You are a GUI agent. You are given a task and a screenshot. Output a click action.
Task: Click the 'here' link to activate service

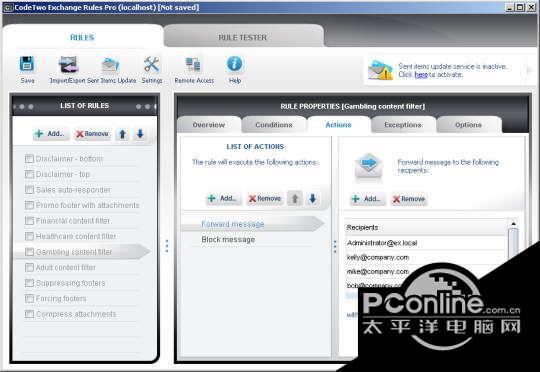click(x=421, y=75)
